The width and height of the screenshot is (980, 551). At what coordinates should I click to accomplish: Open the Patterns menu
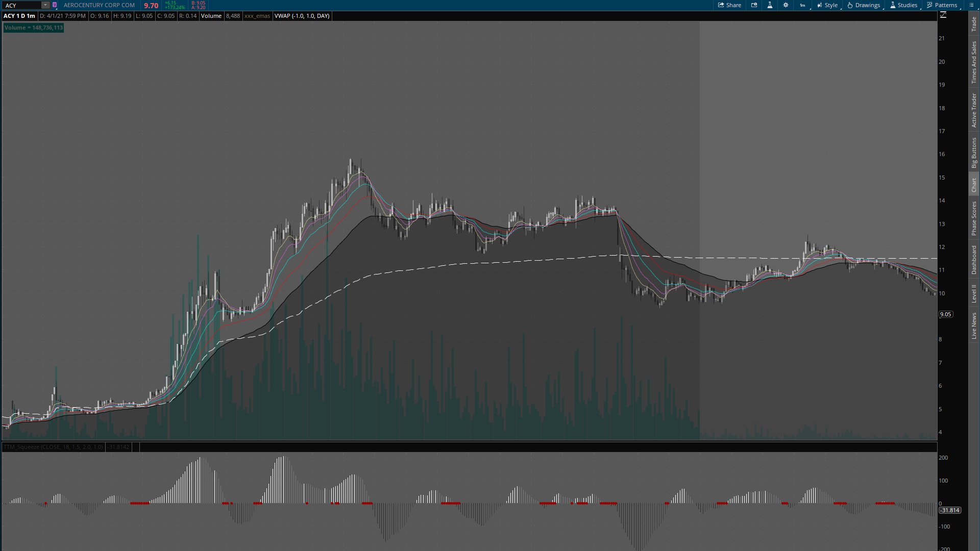[x=942, y=5]
